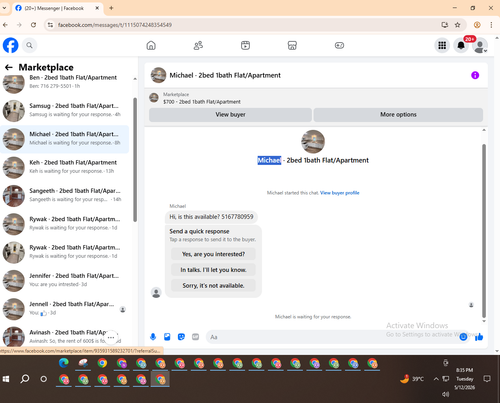Click the conversation list scrollbar
This screenshot has width=500, height=403.
click(x=135, y=160)
